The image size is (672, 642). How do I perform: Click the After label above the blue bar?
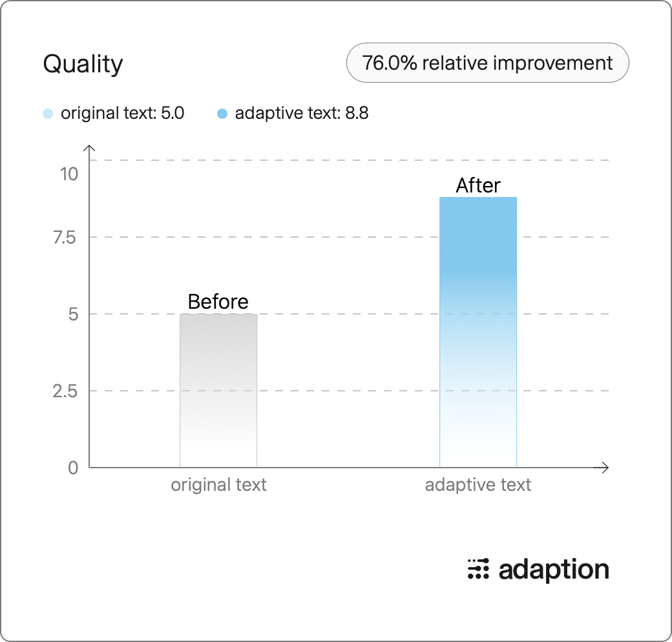[478, 185]
